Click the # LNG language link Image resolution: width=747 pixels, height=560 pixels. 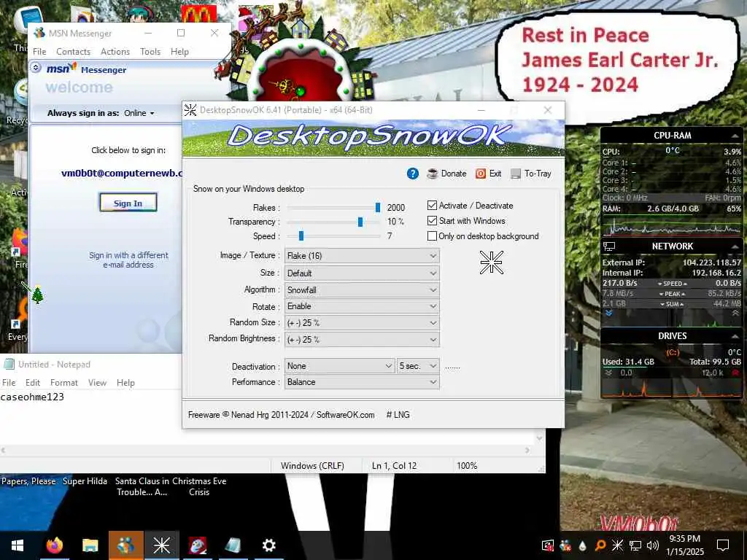pyautogui.click(x=398, y=415)
